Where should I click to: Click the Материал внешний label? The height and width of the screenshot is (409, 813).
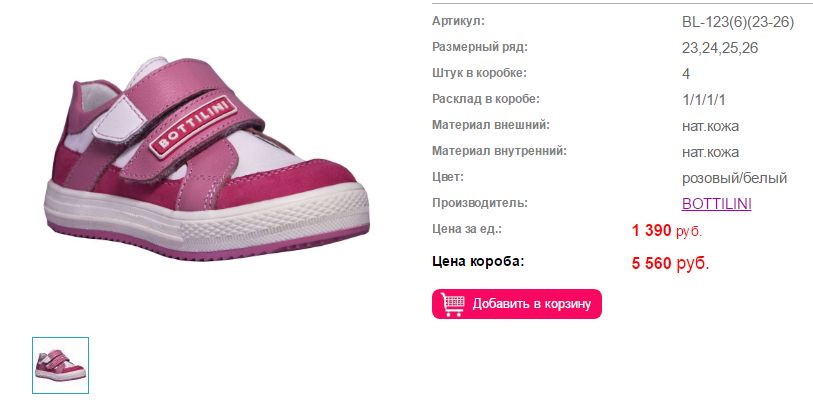tap(490, 125)
